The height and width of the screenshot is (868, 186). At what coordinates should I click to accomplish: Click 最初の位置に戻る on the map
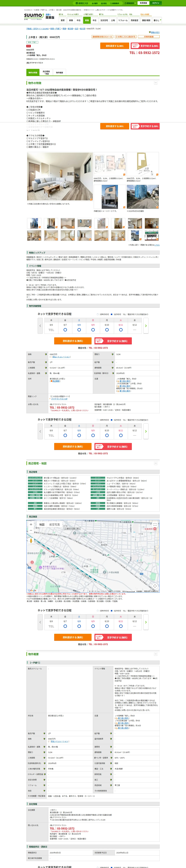[x=72, y=529]
